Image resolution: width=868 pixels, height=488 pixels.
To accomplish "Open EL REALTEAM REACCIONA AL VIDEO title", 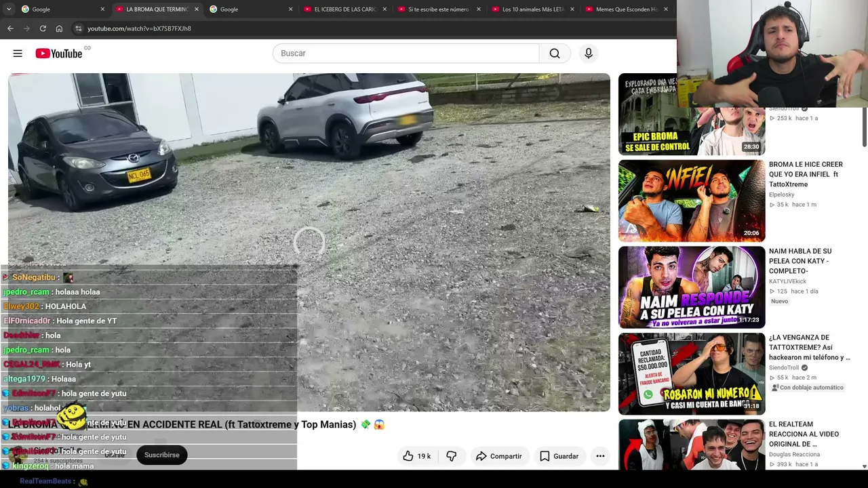I will [x=804, y=434].
